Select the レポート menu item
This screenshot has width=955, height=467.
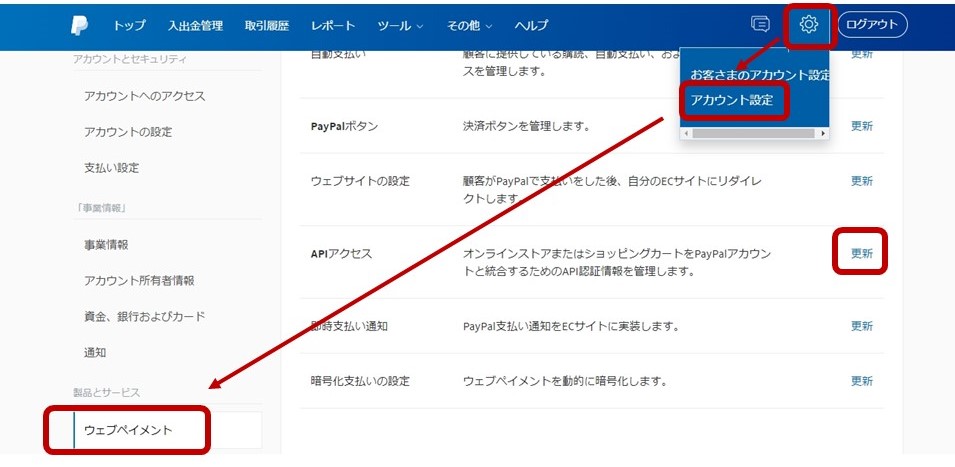(333, 26)
